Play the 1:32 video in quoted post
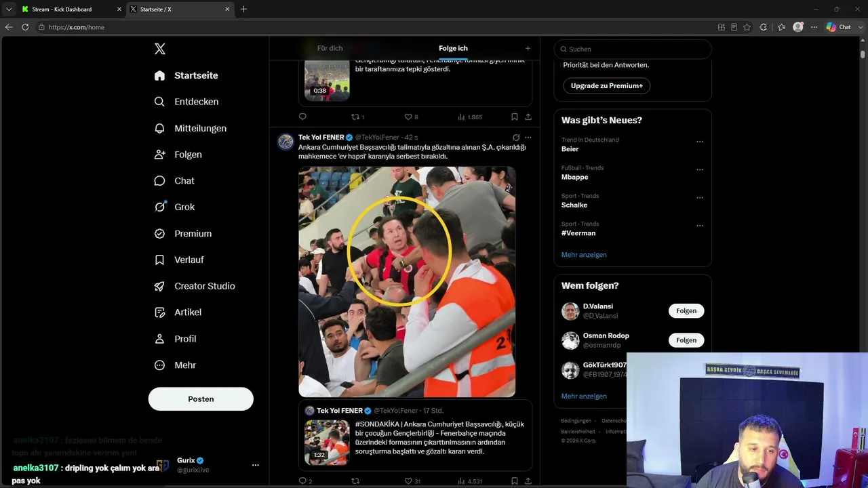The width and height of the screenshot is (868, 488). [x=327, y=443]
